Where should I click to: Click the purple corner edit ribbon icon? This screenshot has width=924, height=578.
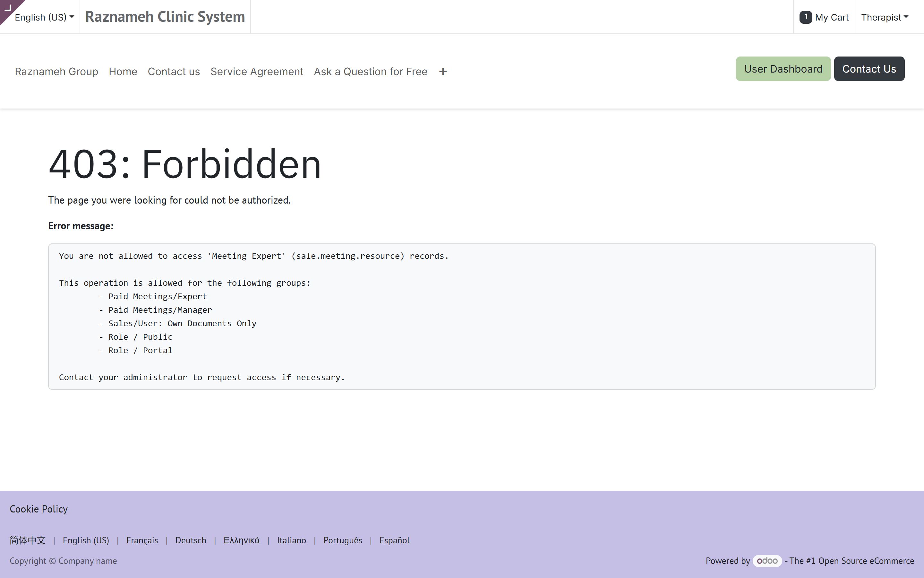point(8,8)
